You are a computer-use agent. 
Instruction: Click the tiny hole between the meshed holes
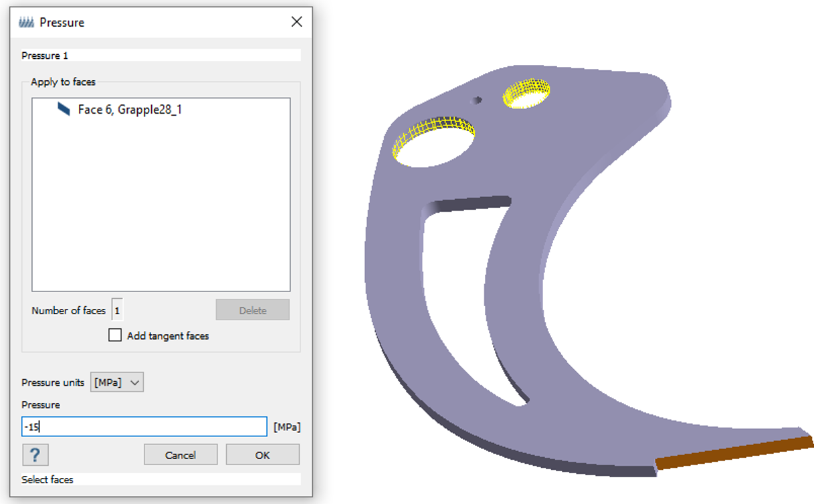point(477,100)
